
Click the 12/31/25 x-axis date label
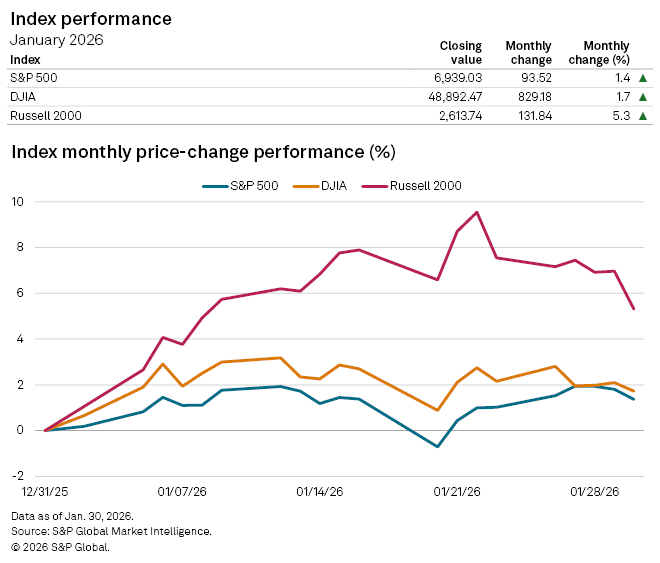pos(46,492)
